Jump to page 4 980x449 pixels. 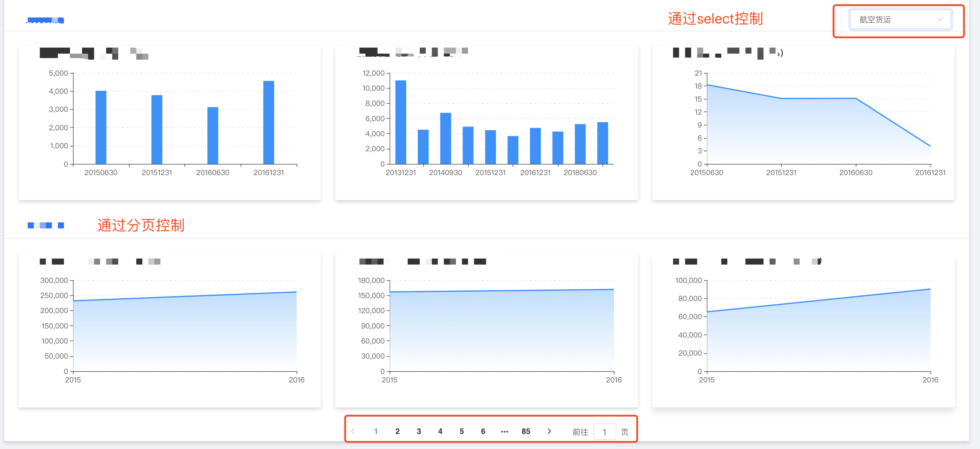(440, 431)
